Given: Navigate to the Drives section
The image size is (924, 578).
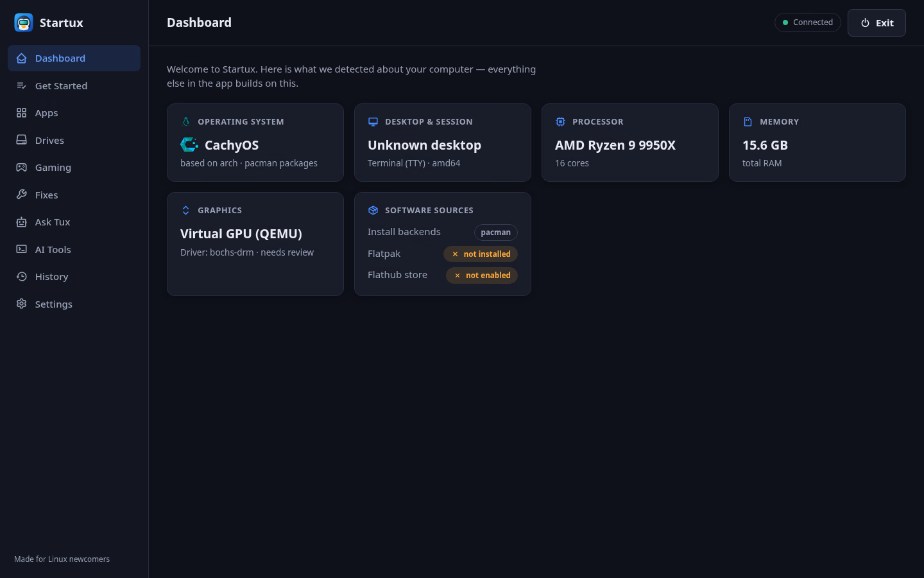Looking at the screenshot, I should pyautogui.click(x=74, y=140).
